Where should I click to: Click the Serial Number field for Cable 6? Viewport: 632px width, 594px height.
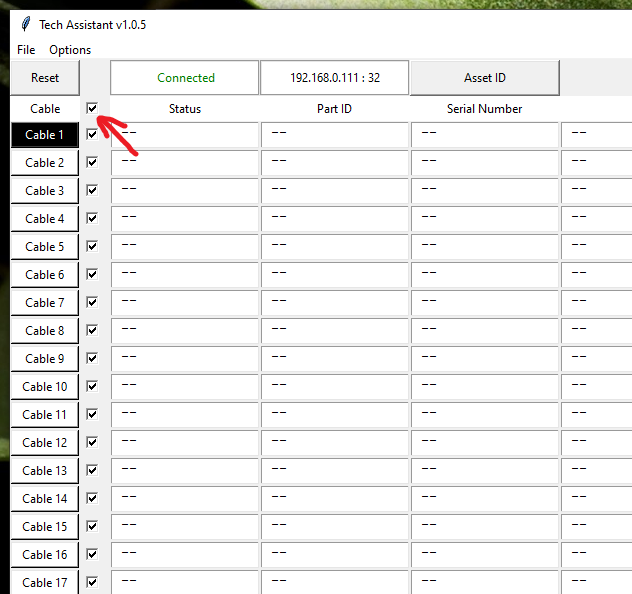coord(485,275)
